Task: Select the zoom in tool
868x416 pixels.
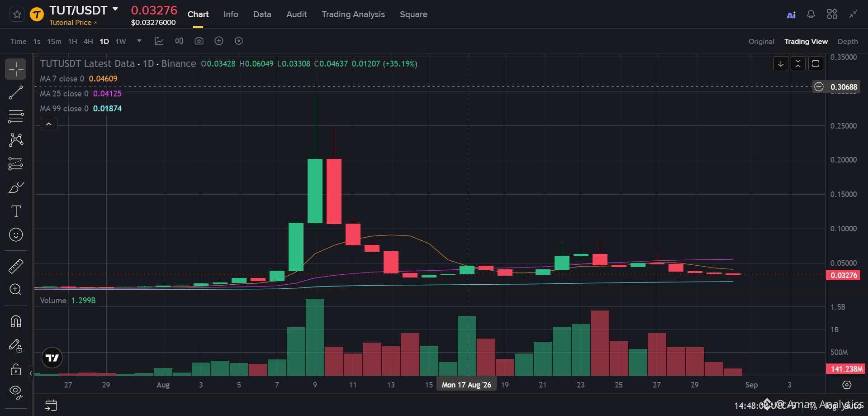Action: tap(16, 290)
